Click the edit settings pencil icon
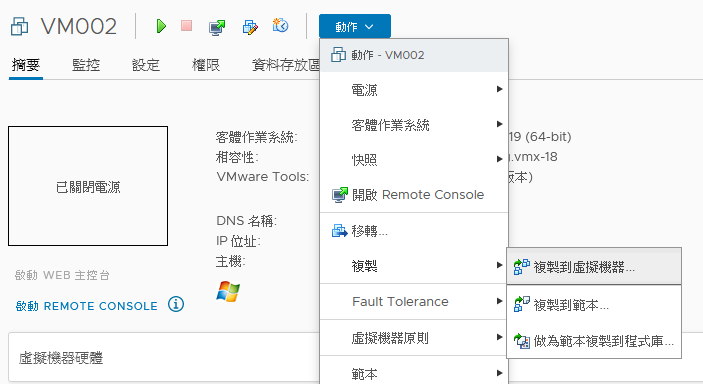Viewport: 703px width, 384px height. point(250,27)
